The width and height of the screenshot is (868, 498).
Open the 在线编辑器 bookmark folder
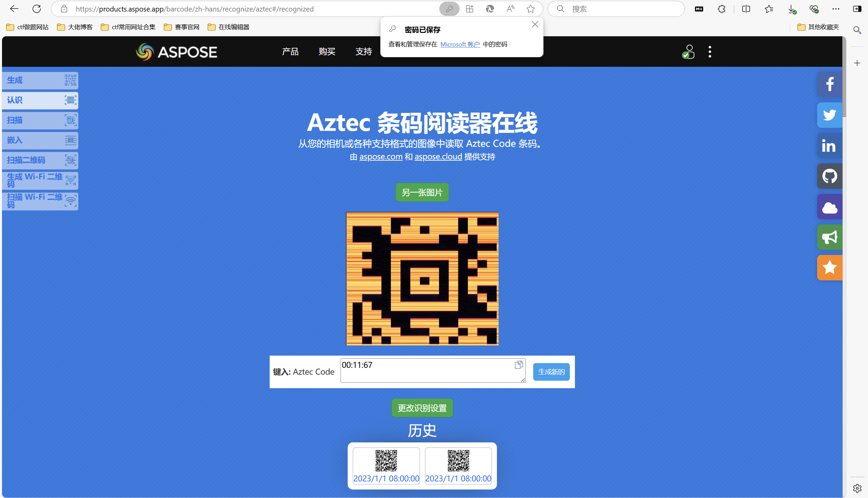(229, 27)
